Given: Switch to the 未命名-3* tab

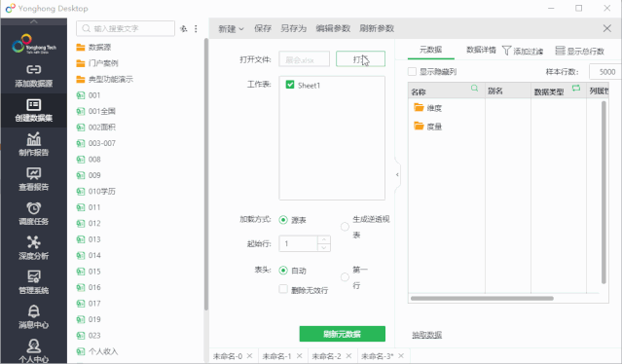Looking at the screenshot, I should click(x=378, y=355).
